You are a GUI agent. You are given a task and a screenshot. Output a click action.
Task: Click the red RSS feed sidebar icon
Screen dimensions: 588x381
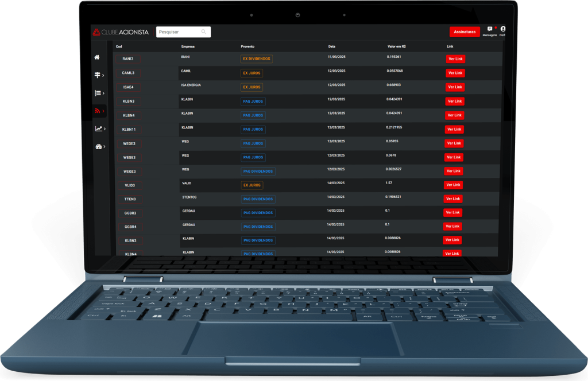98,111
